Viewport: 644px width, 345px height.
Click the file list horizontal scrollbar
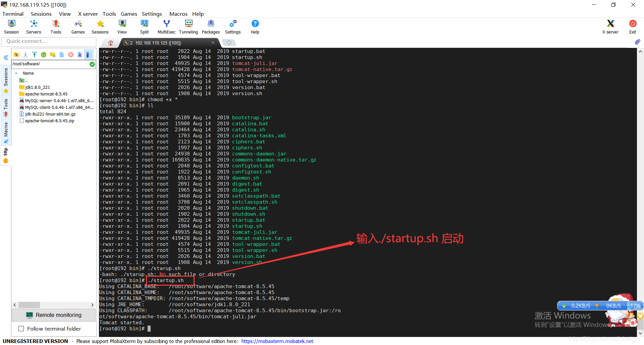pyautogui.click(x=29, y=305)
